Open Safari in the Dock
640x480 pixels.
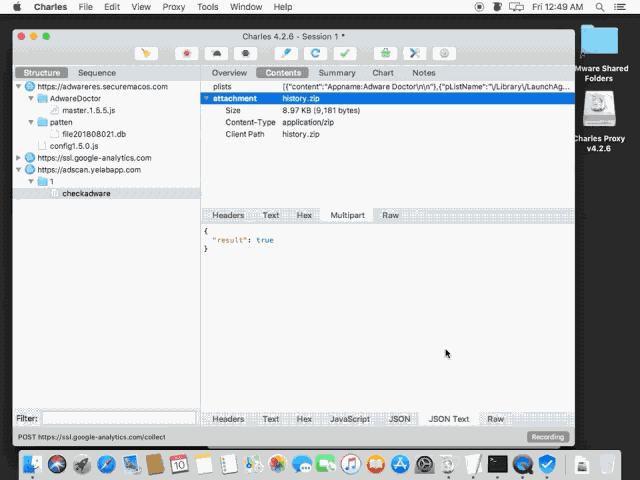106,464
